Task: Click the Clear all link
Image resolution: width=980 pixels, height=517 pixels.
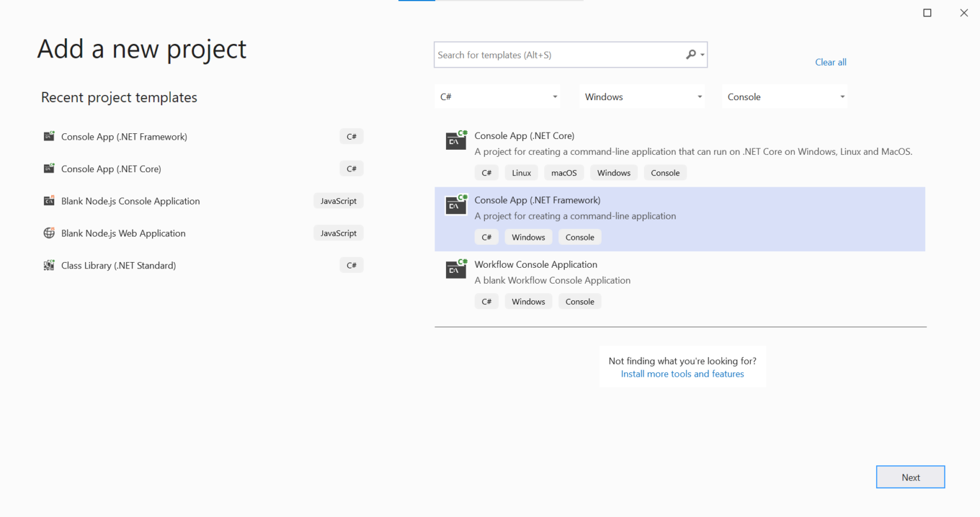Action: click(830, 62)
